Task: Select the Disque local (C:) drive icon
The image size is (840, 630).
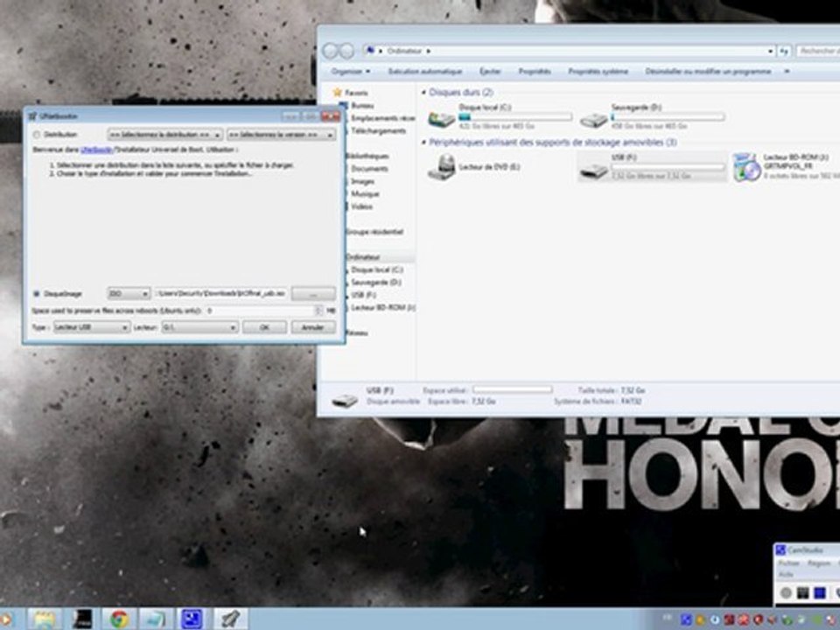Action: (441, 117)
